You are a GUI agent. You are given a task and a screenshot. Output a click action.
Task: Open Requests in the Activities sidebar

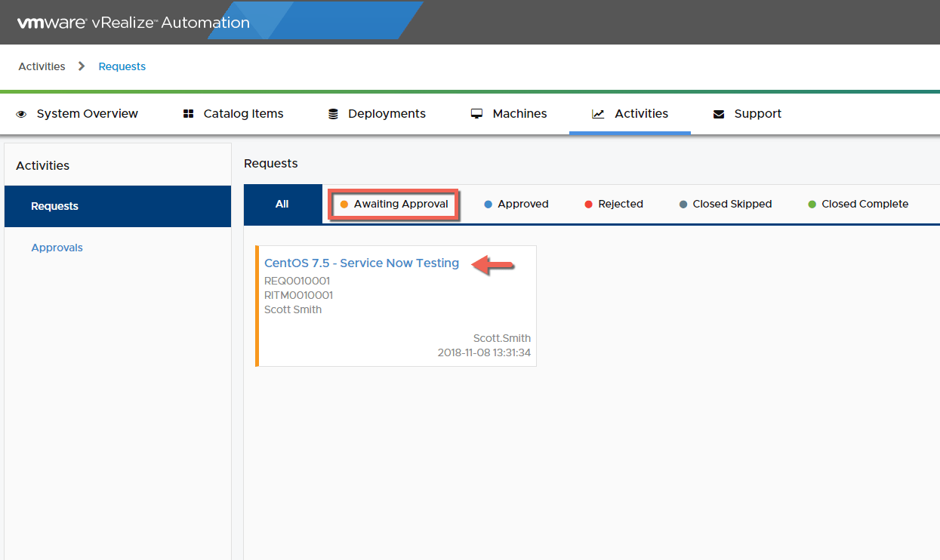click(x=54, y=206)
